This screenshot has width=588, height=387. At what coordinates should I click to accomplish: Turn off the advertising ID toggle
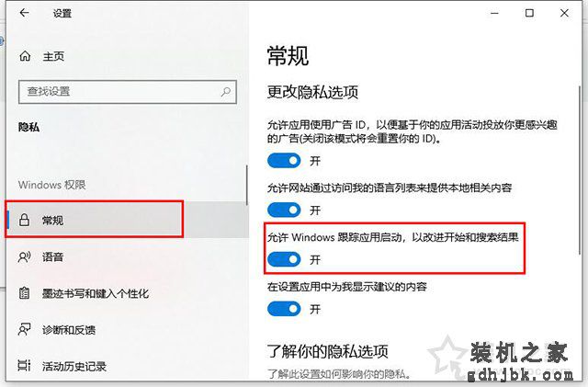pos(284,161)
